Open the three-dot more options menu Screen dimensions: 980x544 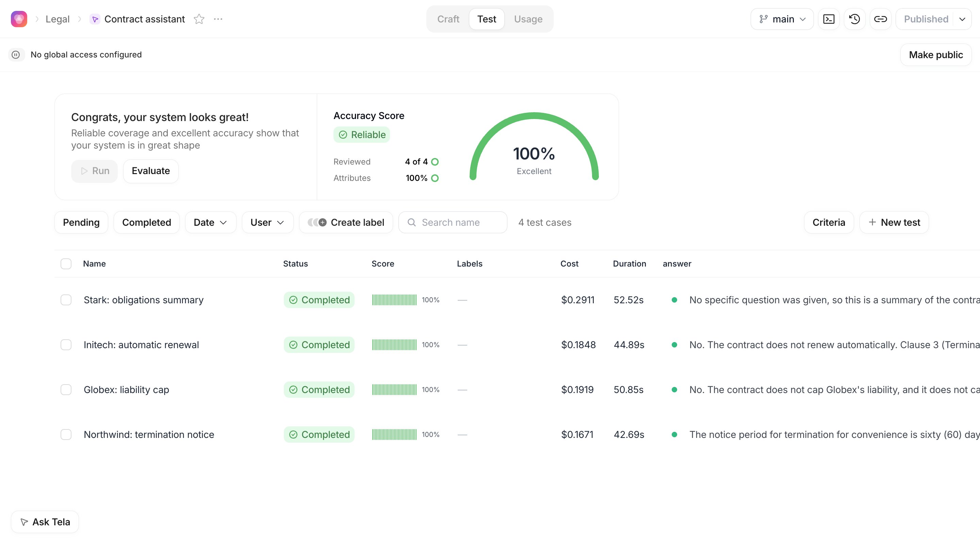pyautogui.click(x=218, y=19)
